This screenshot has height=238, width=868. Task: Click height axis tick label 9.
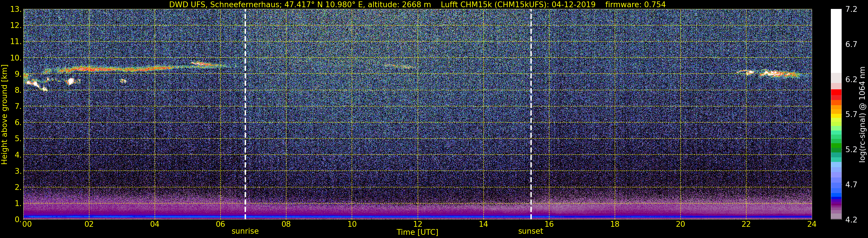click(18, 74)
